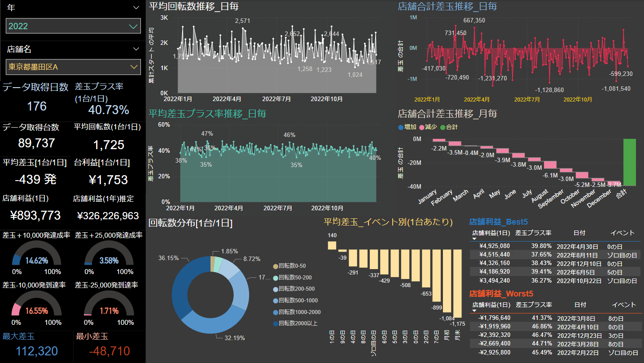Screen dimensions: 644x363
Task: Click the sort arrow under Best5 店舗利益(1日) header
Action: tap(474, 239)
